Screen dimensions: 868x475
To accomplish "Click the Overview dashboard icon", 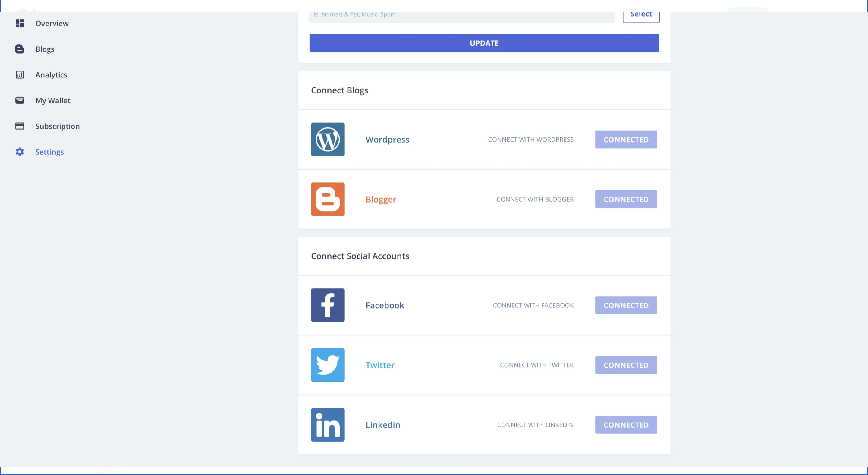I will [20, 23].
